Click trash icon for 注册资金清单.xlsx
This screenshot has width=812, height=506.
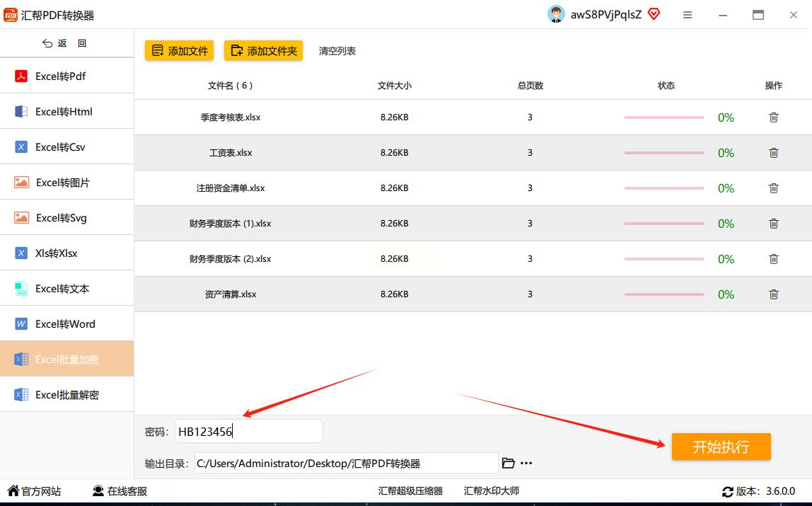pyautogui.click(x=774, y=188)
